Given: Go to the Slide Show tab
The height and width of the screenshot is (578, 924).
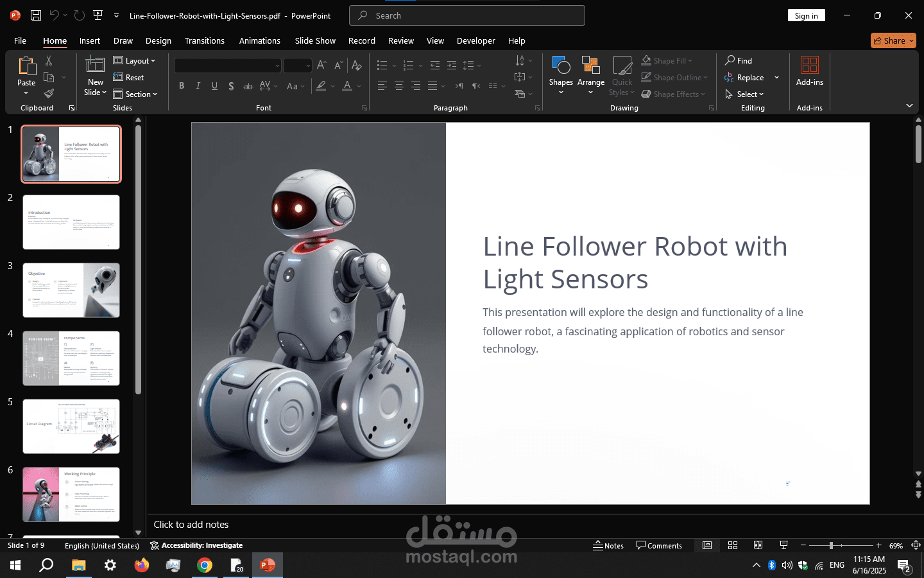Looking at the screenshot, I should tap(315, 40).
